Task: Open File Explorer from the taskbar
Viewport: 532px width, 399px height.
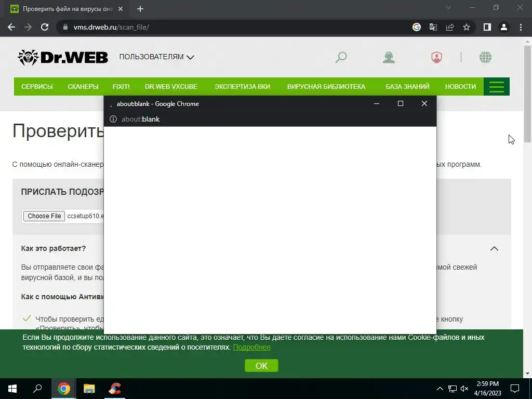Action: click(89, 389)
